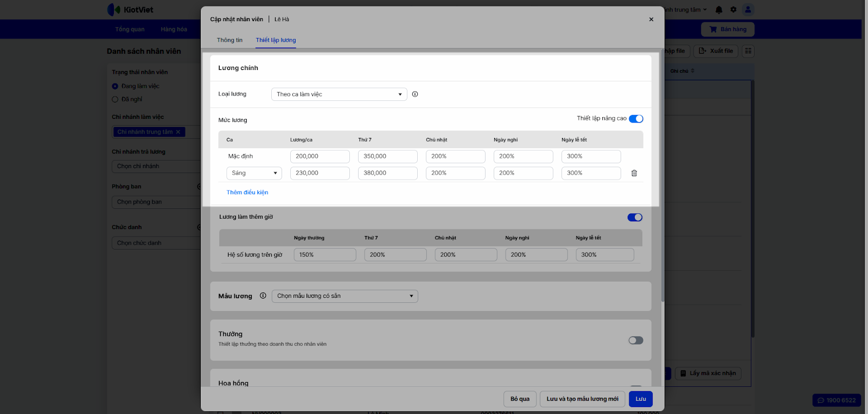Click the info icon beside Loại lương dropdown
Screen dimensions: 868x414
click(x=415, y=94)
